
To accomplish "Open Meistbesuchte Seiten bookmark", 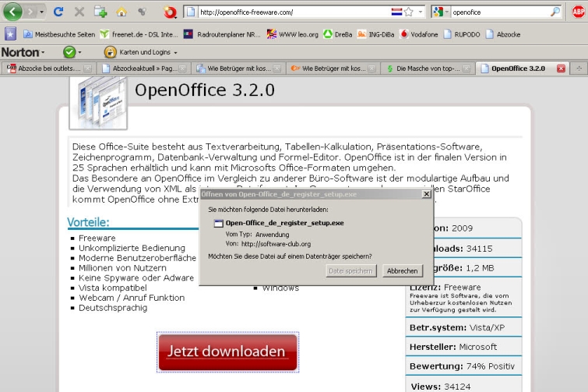I will point(59,34).
